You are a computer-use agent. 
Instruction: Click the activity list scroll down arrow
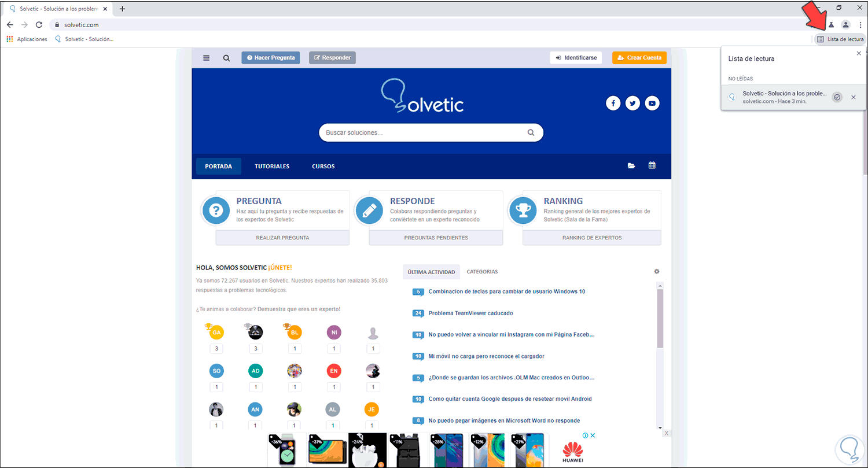pos(660,427)
